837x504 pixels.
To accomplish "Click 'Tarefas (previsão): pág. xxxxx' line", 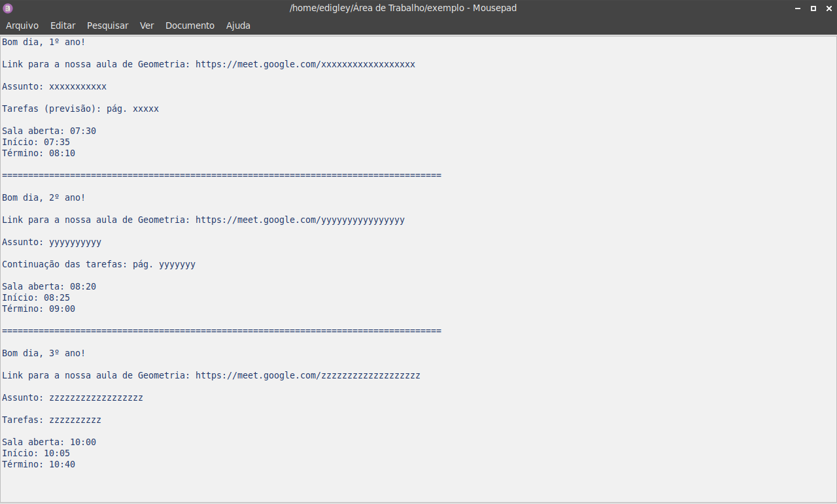I will [80, 109].
